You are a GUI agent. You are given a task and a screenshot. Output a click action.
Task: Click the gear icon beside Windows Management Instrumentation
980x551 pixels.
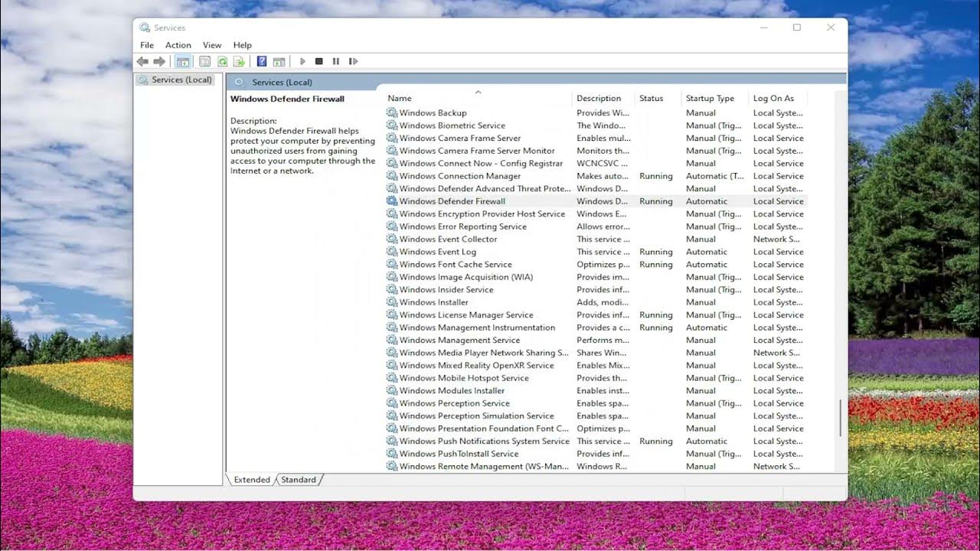click(x=392, y=328)
